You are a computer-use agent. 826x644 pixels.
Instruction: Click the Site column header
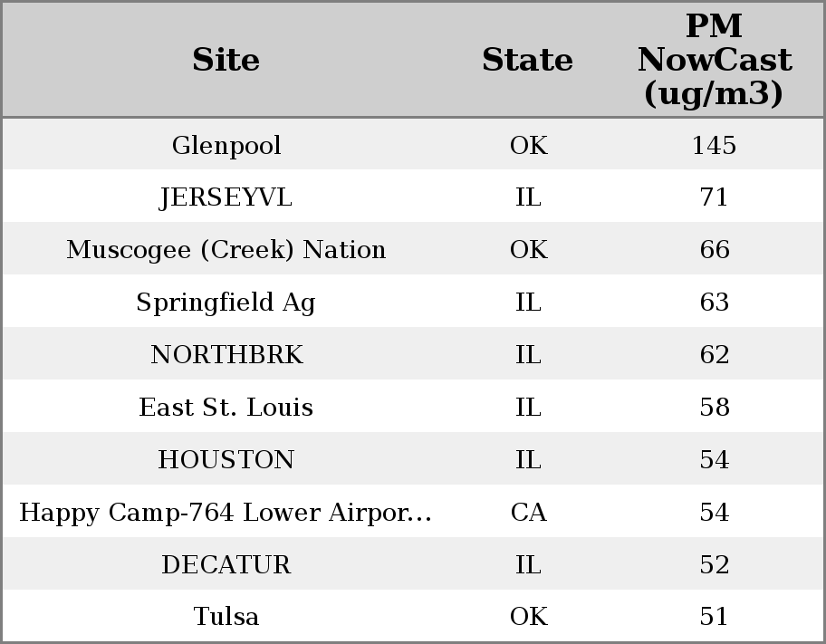click(226, 60)
